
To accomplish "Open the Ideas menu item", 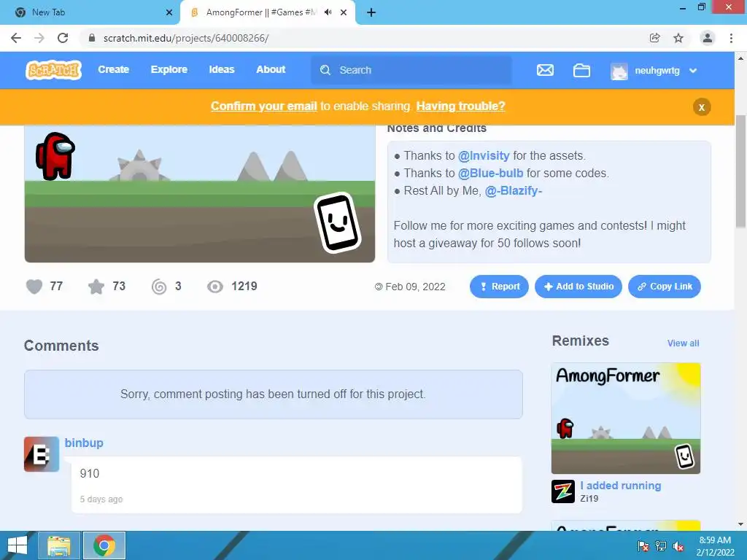I will 222,69.
